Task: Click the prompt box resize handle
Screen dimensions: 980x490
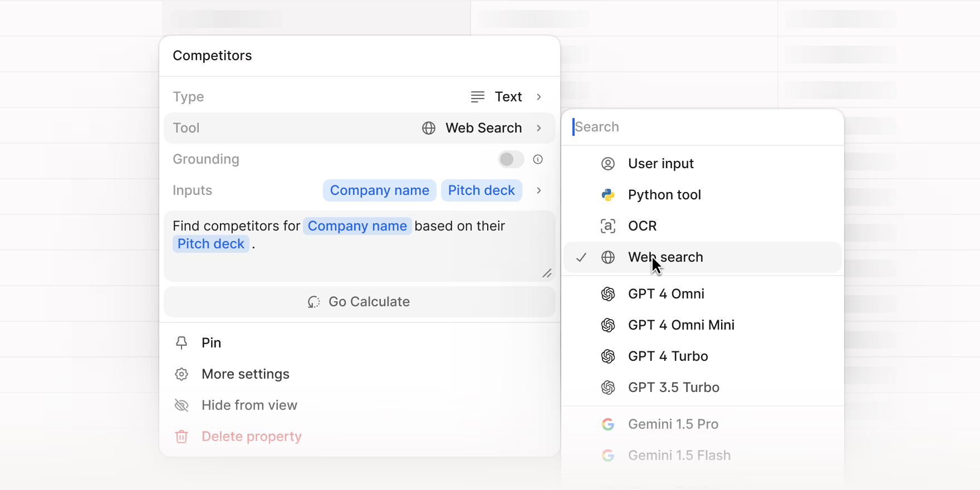Action: (547, 273)
